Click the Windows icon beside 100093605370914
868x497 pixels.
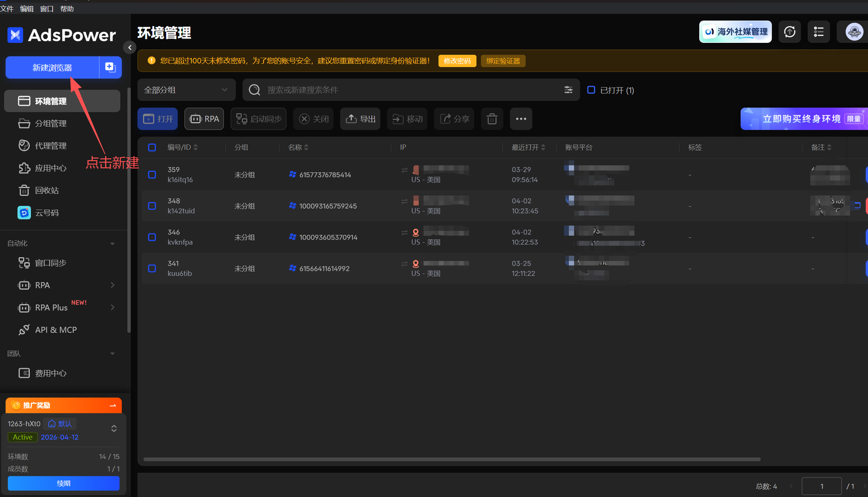[x=292, y=237]
